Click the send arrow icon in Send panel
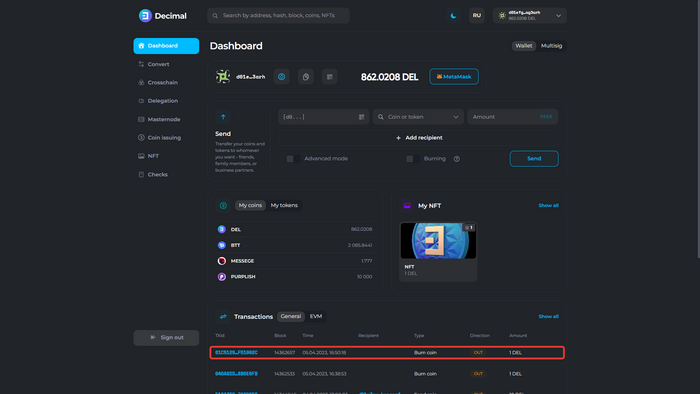Screen dimensions: 700x394 (223, 117)
